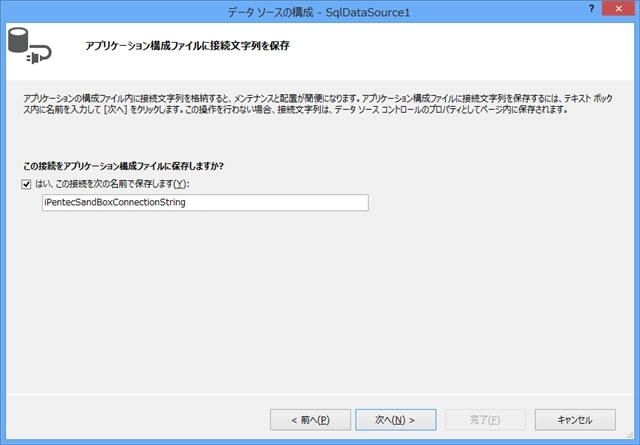Click the heading アプリケーション構成ファイルに接続文字列を保存

coord(187,46)
